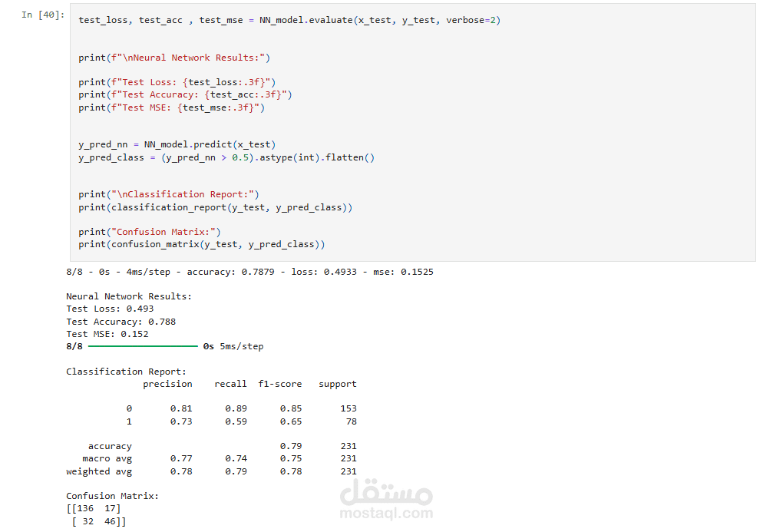Click the Confusion Matrix output heading

(112, 496)
